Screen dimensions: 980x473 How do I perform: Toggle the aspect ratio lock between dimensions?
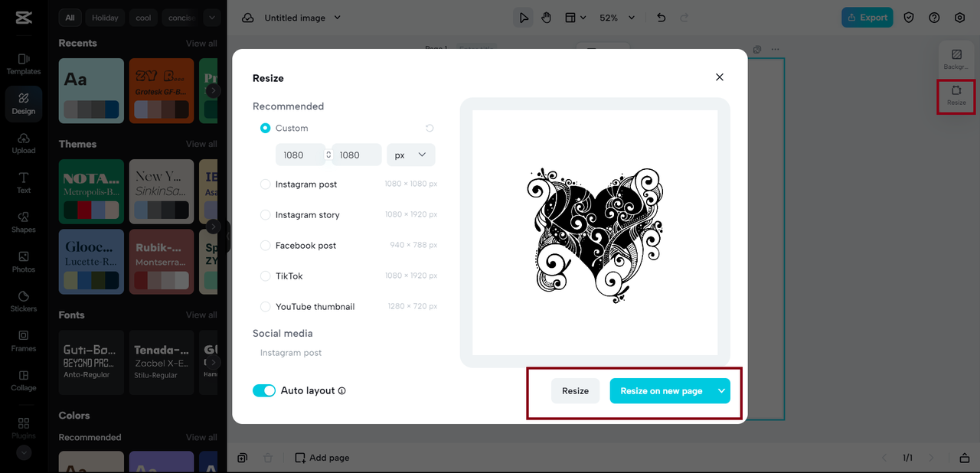328,155
